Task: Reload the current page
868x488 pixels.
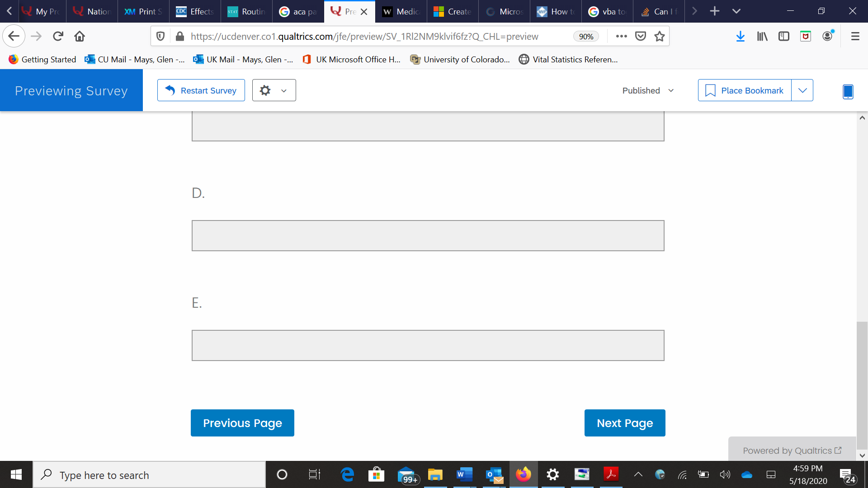Action: click(58, 36)
